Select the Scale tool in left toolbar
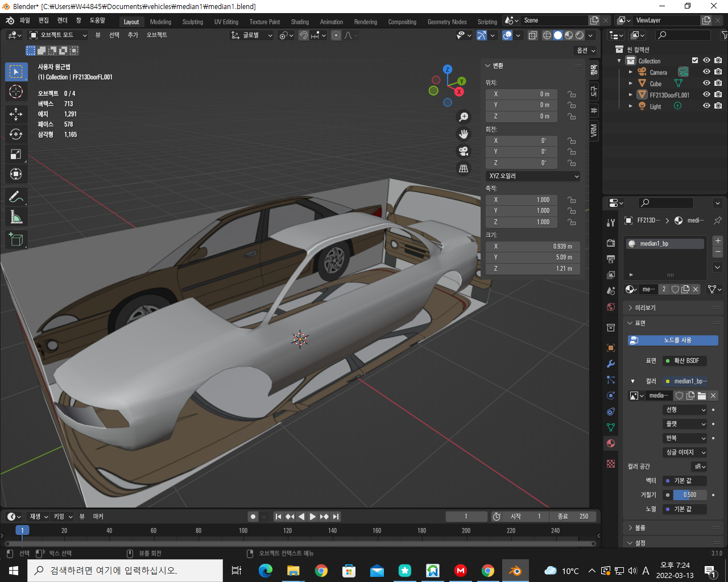This screenshot has width=728, height=582. [x=16, y=154]
